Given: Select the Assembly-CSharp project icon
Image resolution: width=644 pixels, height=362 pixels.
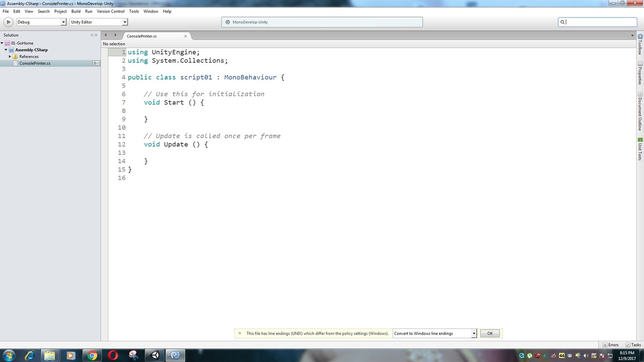Looking at the screenshot, I should pos(12,50).
